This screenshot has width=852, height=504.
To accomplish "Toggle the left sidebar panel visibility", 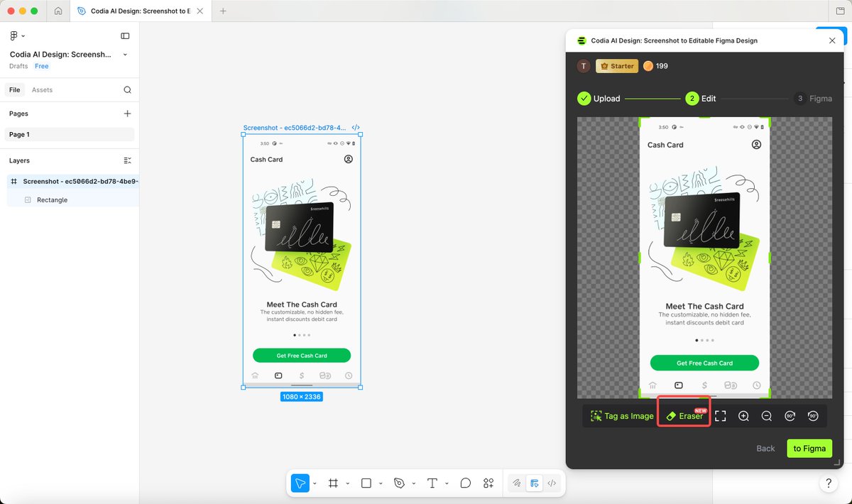I will [125, 35].
